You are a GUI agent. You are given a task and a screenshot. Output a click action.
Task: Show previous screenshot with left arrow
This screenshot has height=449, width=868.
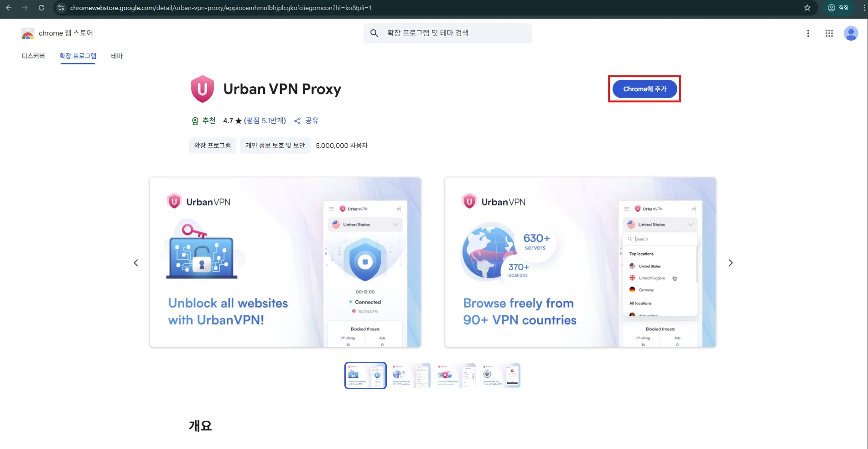136,263
